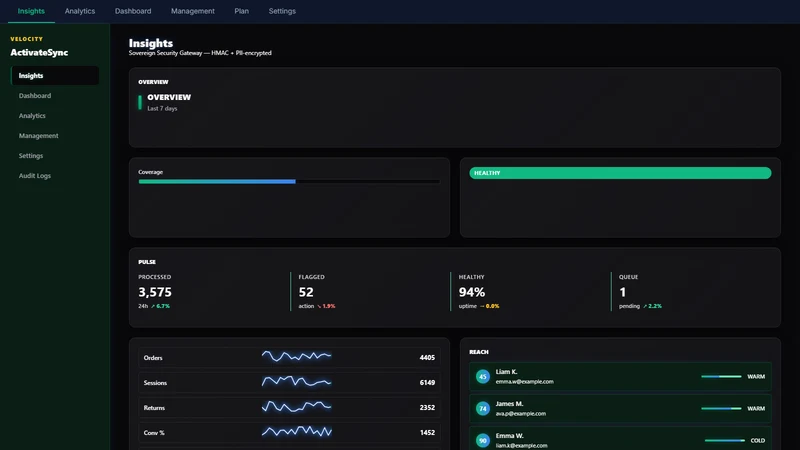Click the 0.0% uptime trend indicator

(x=489, y=306)
